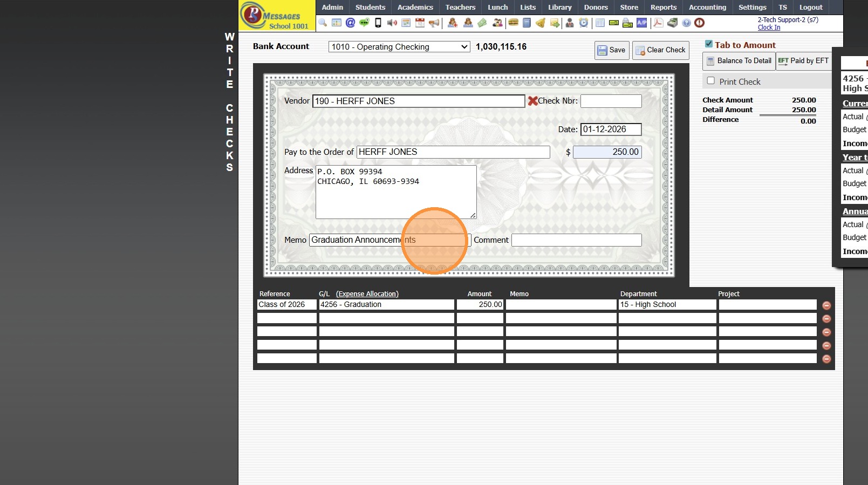The height and width of the screenshot is (485, 868).
Task: Click the mobile phone icon
Action: [378, 23]
